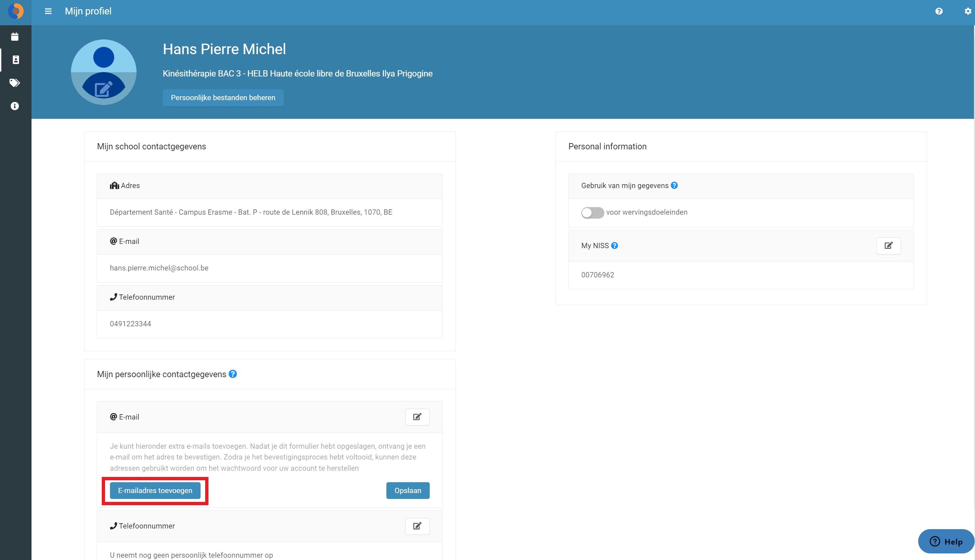Screen dimensions: 975x560
Task: Click the app logo in top-left corner
Action: tap(16, 11)
